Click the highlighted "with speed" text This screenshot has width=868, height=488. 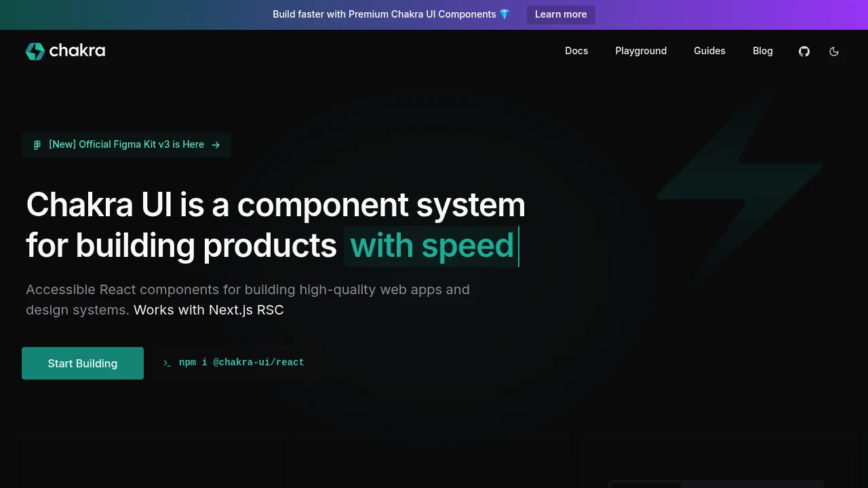click(x=431, y=246)
